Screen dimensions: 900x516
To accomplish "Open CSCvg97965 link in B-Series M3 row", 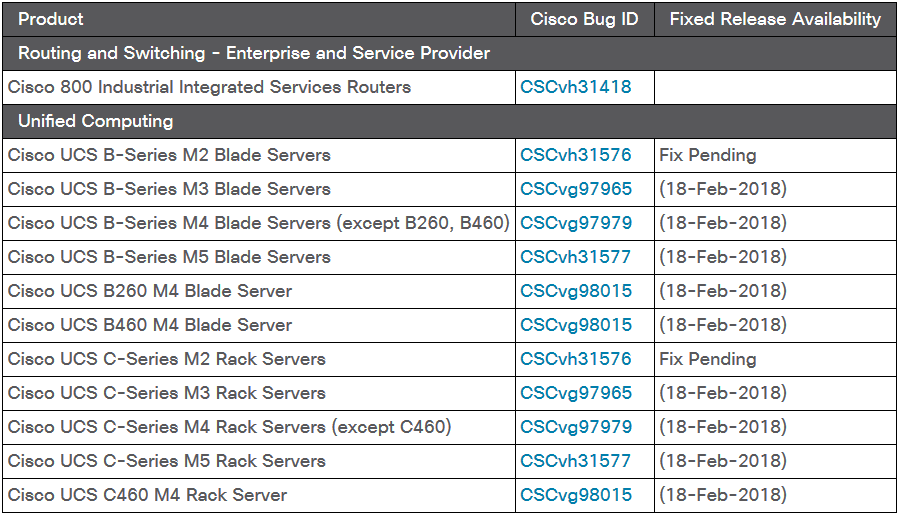I will 576,189.
